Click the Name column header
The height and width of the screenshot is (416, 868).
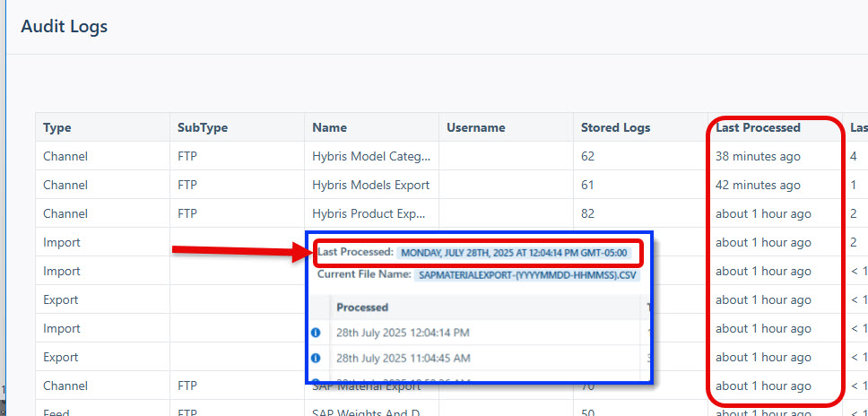[329, 127]
